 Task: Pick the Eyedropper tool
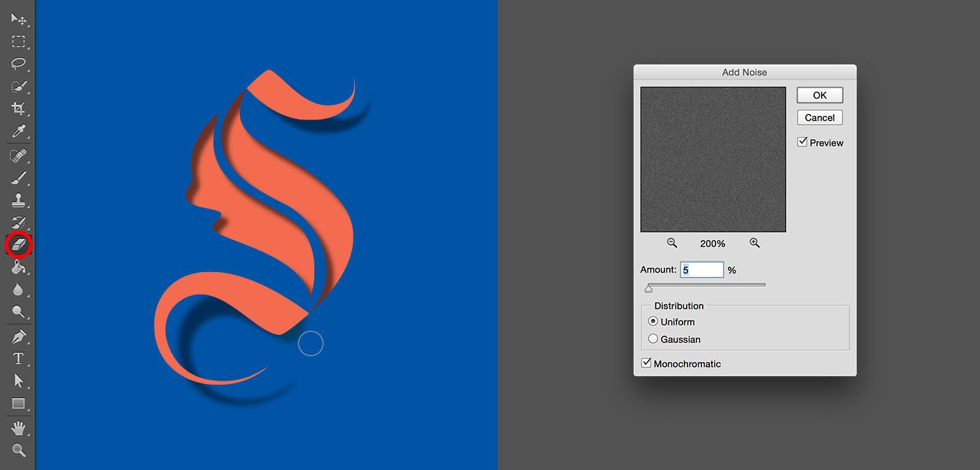pos(18,131)
